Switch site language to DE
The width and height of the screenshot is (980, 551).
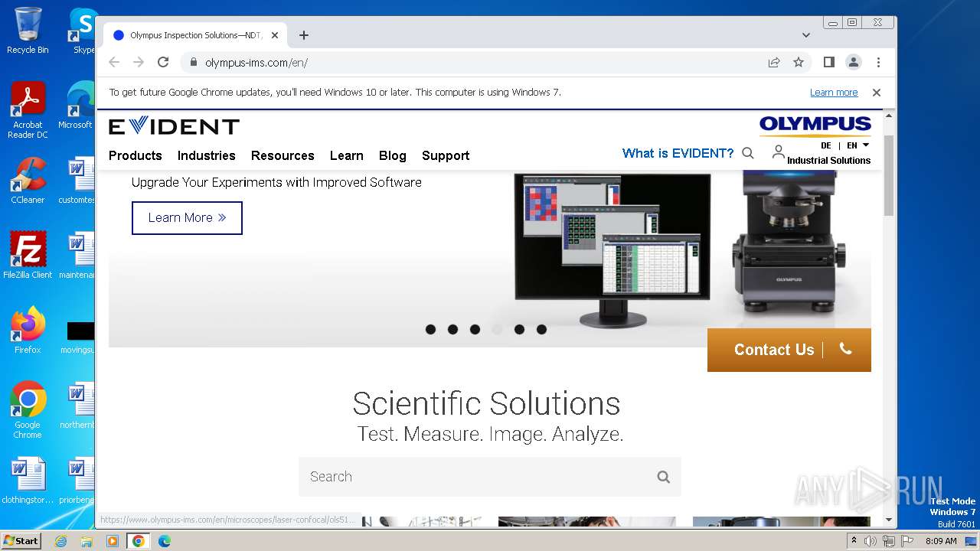point(826,145)
